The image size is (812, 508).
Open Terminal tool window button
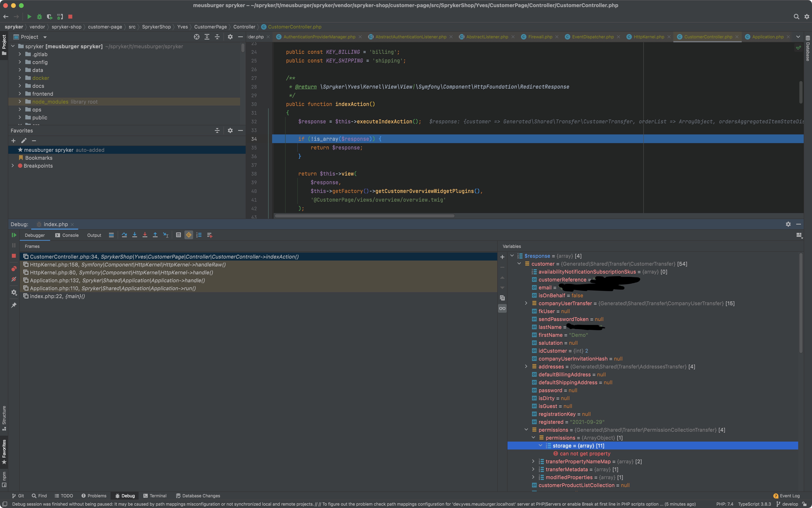coord(155,496)
